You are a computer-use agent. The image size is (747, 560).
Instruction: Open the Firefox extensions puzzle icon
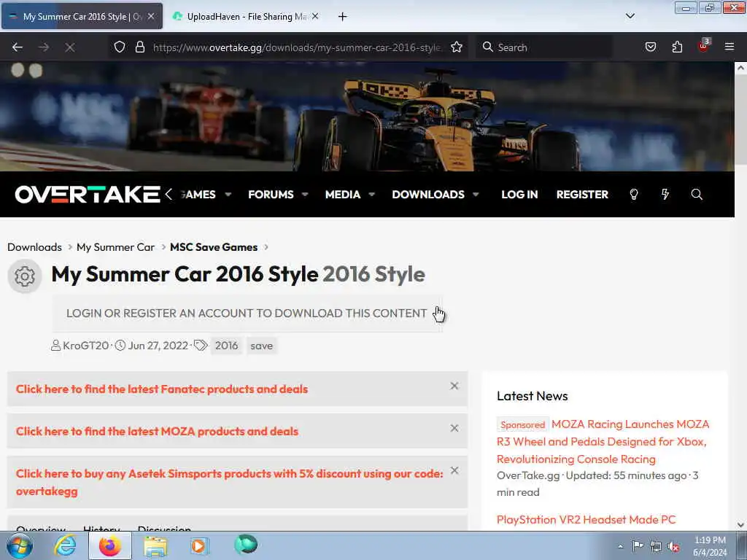(677, 47)
